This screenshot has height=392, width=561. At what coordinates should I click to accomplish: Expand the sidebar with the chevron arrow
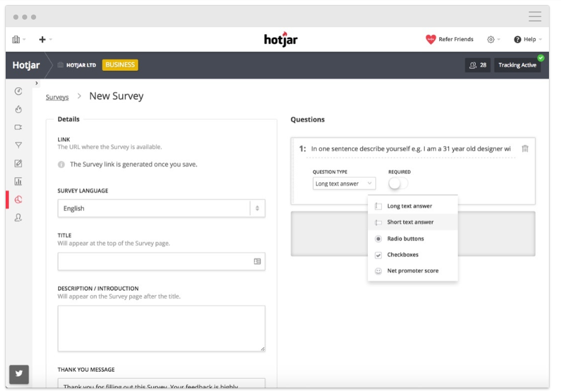(x=37, y=84)
